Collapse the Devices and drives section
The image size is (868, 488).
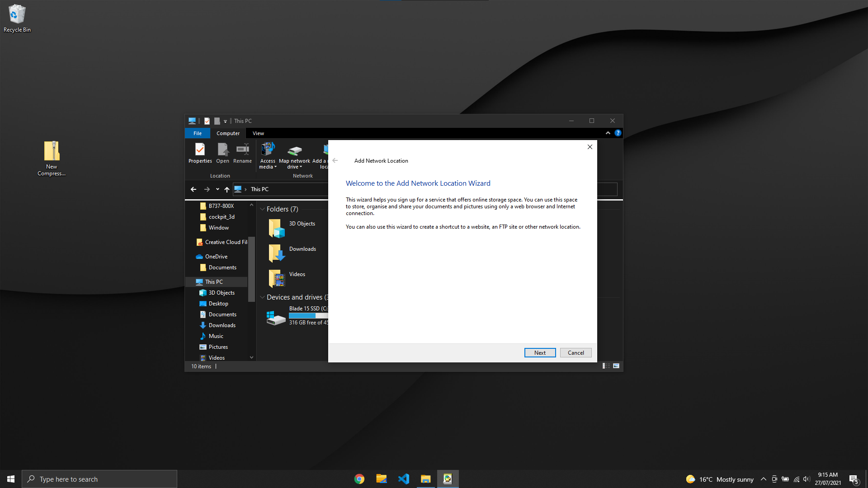pos(262,297)
